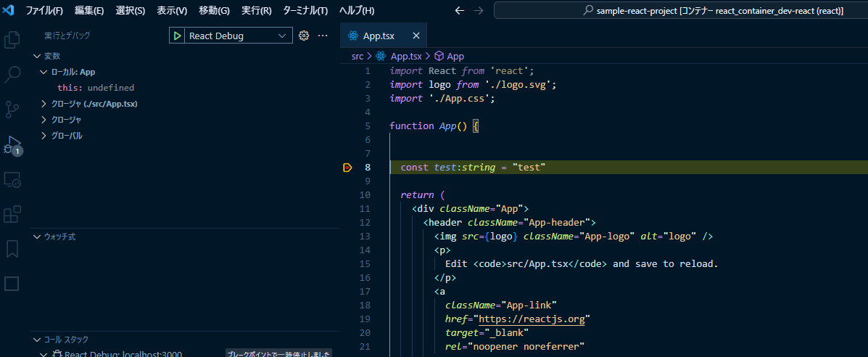Select the this: undefined variable row
This screenshot has height=357, width=868.
184,88
